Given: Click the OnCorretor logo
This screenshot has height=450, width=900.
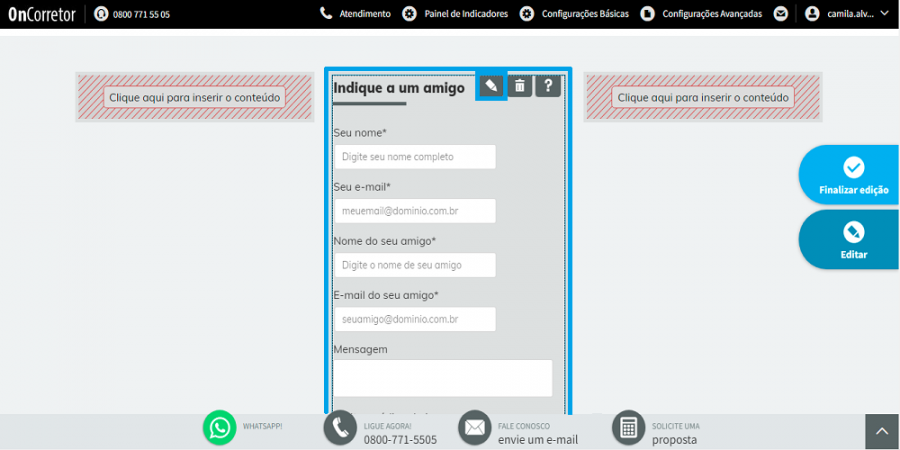Looking at the screenshot, I should tap(42, 14).
